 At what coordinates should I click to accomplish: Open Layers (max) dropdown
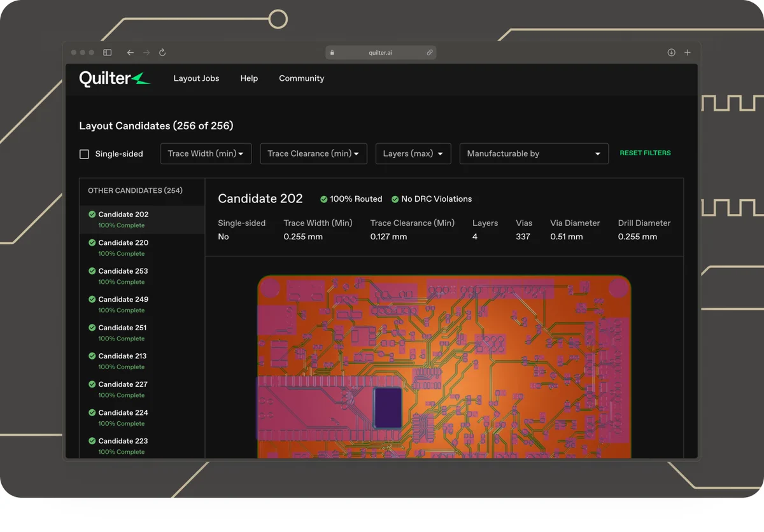413,154
